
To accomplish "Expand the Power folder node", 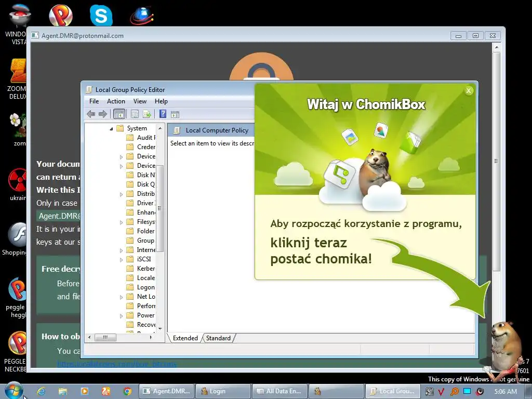I will (x=121, y=316).
